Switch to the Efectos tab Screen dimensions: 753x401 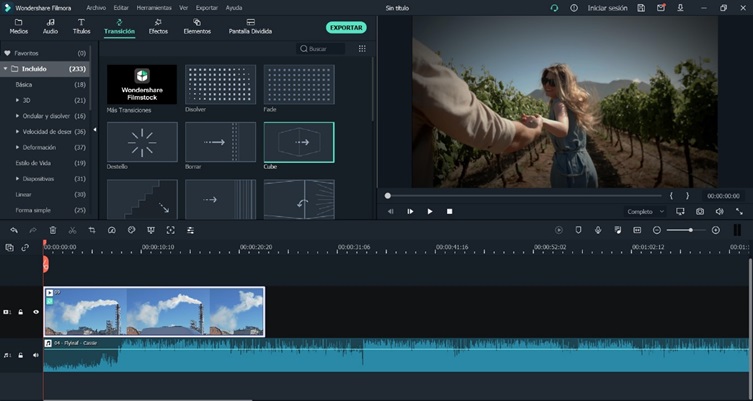pyautogui.click(x=158, y=26)
